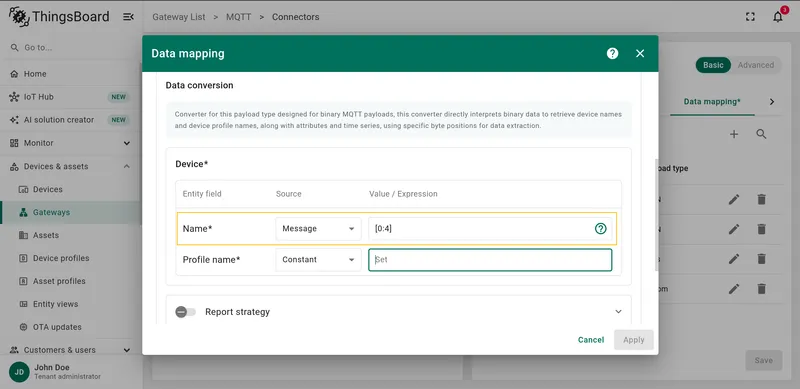Click the ThingsBoard logo icon
This screenshot has width=800, height=389.
click(19, 16)
